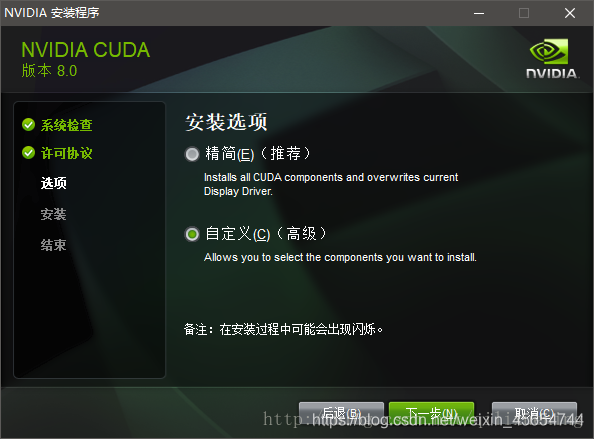Close the NVIDIA 安装程序 window
594x439 pixels.
coord(570,13)
